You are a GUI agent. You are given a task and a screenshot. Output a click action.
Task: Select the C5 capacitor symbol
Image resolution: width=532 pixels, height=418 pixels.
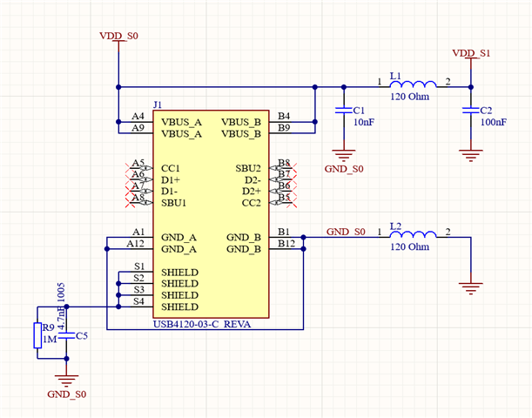66,335
